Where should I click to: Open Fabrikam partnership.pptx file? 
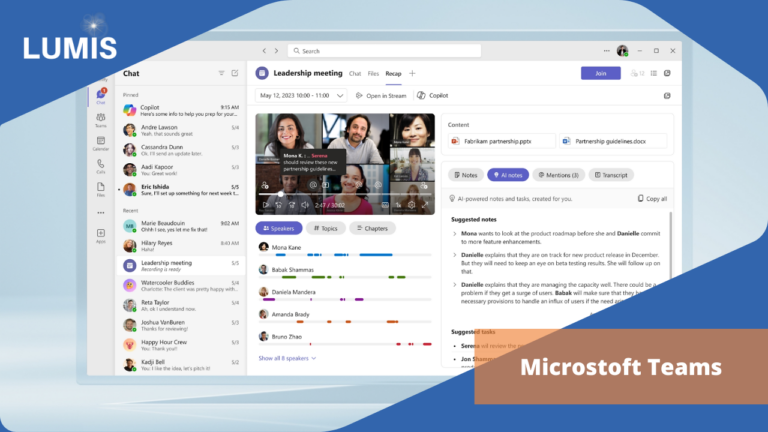point(502,141)
